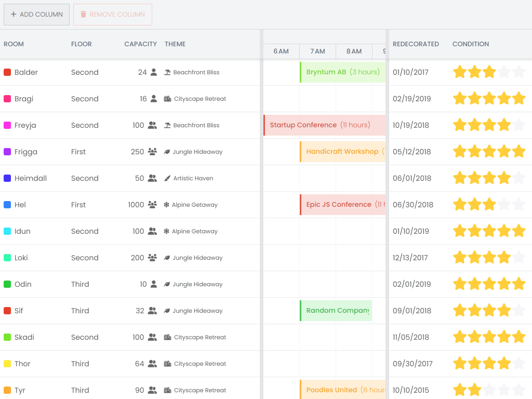
Task: Select the Condition column header
Action: (471, 44)
